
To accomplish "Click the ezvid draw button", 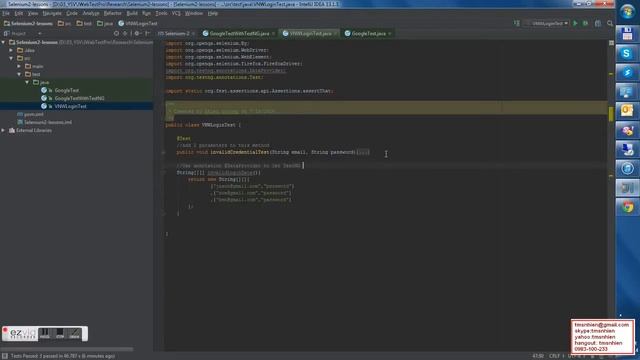I will click(74, 334).
